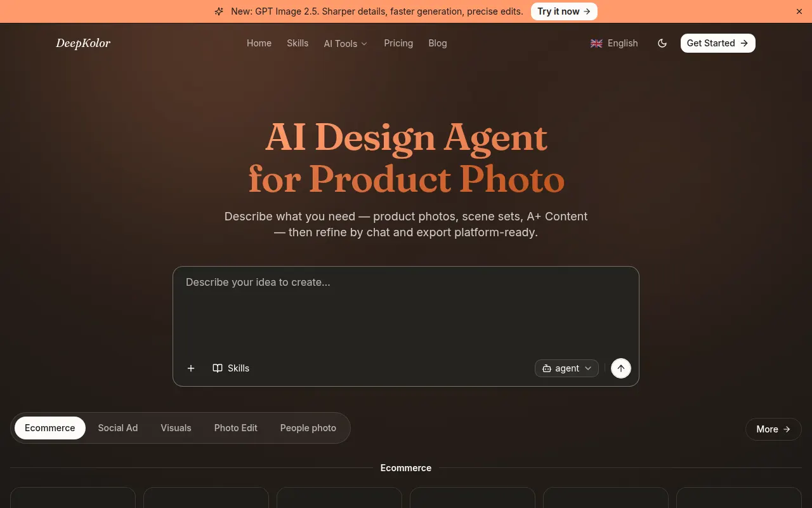Click the Get Started button
Image resolution: width=812 pixels, height=508 pixels.
coord(718,43)
